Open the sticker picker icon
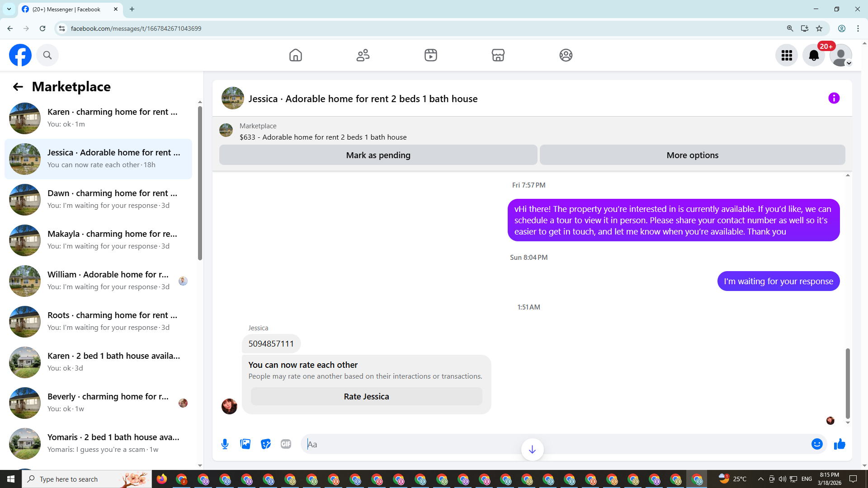Image resolution: width=868 pixels, height=488 pixels. tap(266, 444)
